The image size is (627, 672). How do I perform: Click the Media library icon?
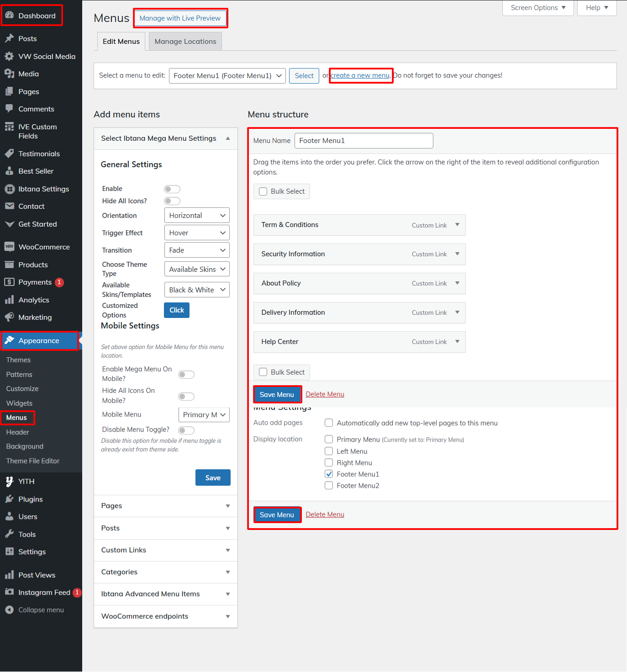9,74
